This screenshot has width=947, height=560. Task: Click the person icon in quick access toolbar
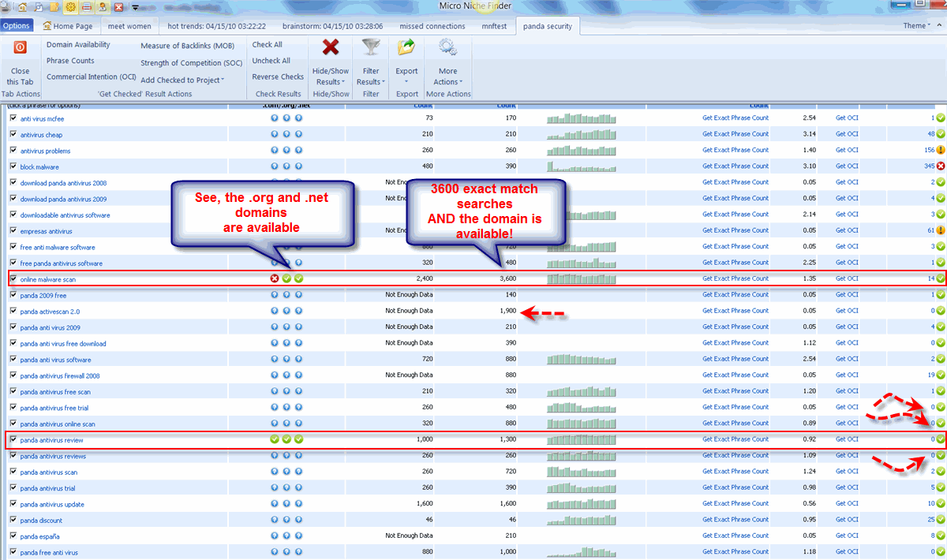pos(103,7)
